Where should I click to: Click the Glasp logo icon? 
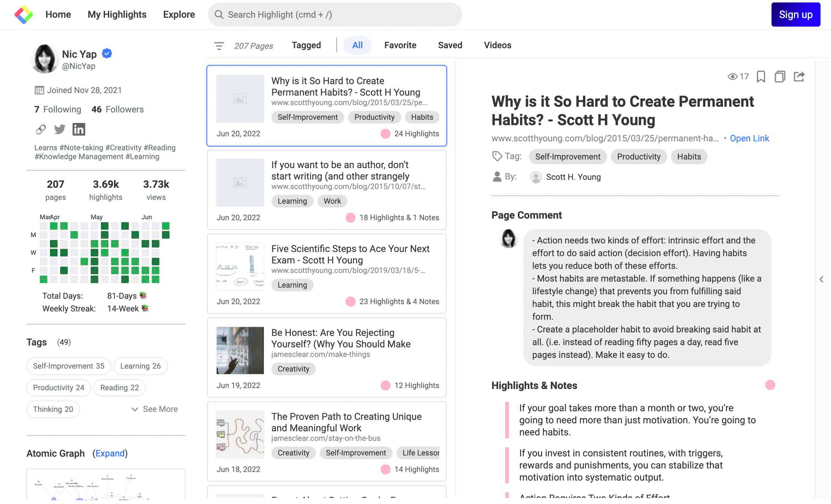click(24, 15)
